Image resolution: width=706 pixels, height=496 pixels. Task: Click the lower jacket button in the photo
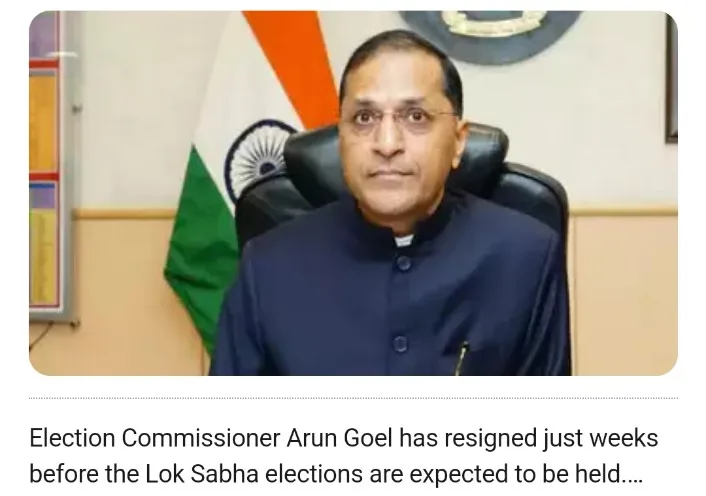[400, 344]
